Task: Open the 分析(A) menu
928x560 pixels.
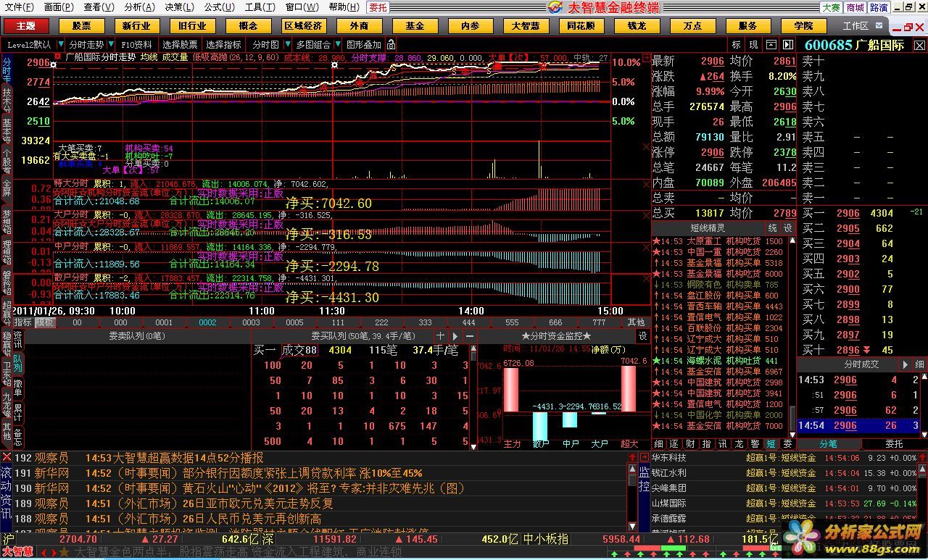Action: (x=139, y=7)
